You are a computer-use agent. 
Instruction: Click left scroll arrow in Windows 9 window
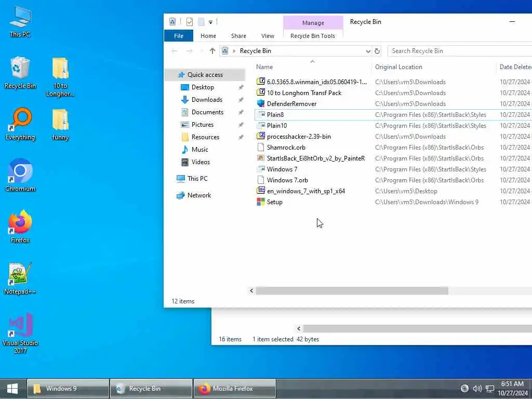coord(299,328)
